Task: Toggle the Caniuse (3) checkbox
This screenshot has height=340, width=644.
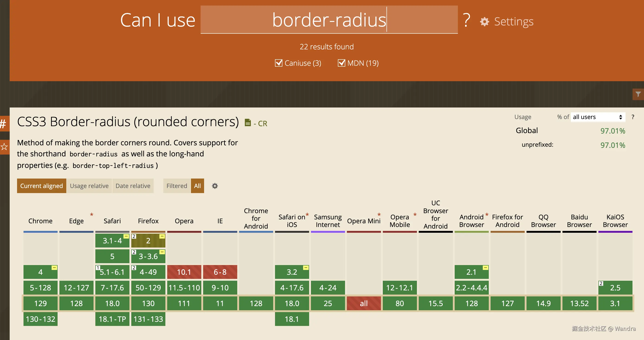Action: (x=278, y=63)
